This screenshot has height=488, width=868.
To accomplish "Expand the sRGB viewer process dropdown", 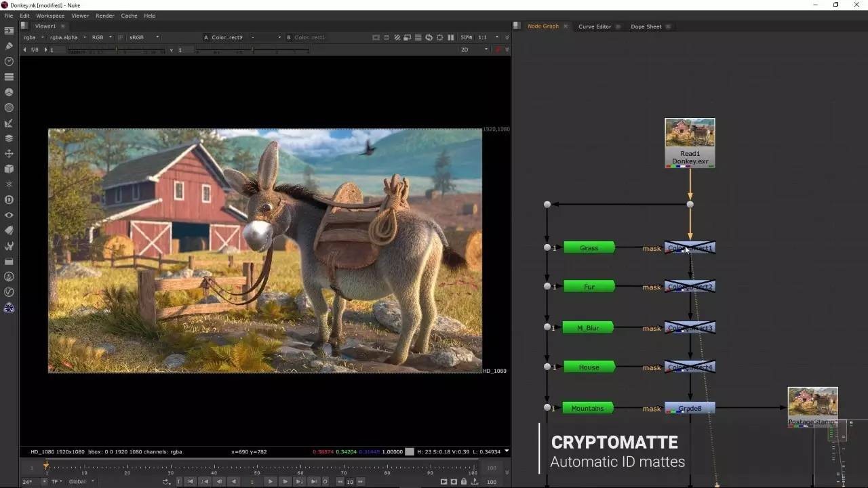I will coord(144,37).
